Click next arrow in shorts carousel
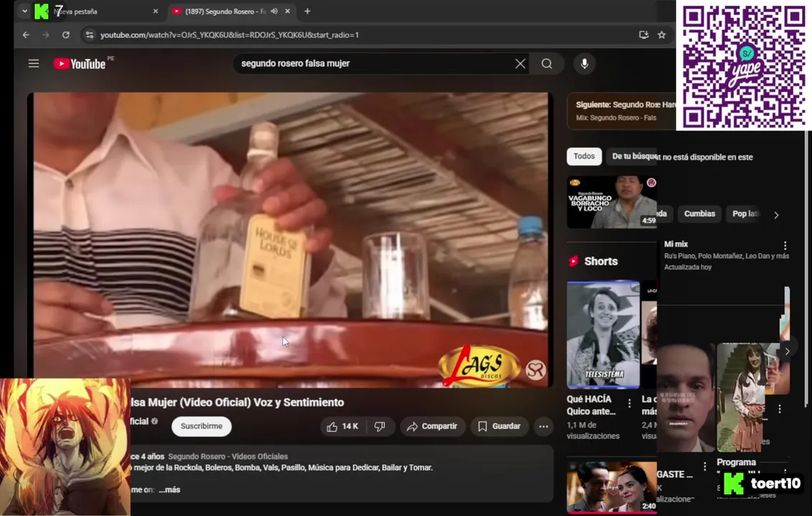Screen dimensions: 812x516 point(787,351)
